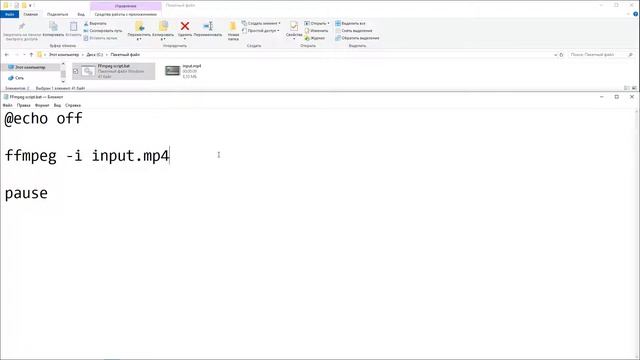The image size is (640, 360).
Task: Open Открыть (Open) dropdown in ribbon
Action: point(317,24)
